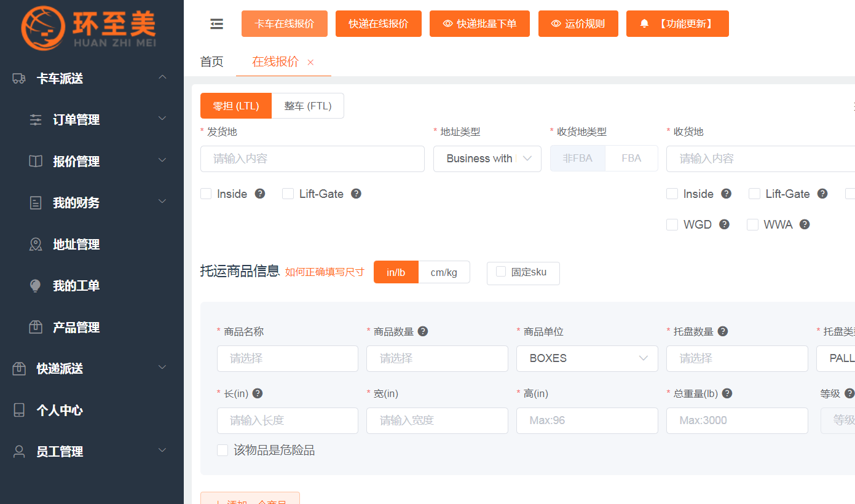Click the truck icon beside 卡车派送
Image resolution: width=855 pixels, height=504 pixels.
coord(19,79)
